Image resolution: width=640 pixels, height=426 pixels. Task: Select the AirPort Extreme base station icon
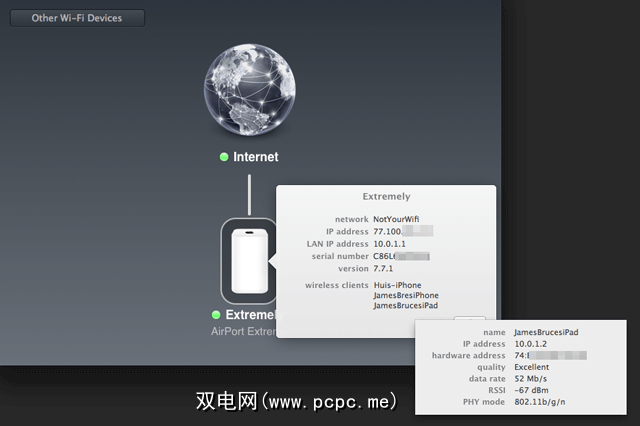(x=249, y=261)
